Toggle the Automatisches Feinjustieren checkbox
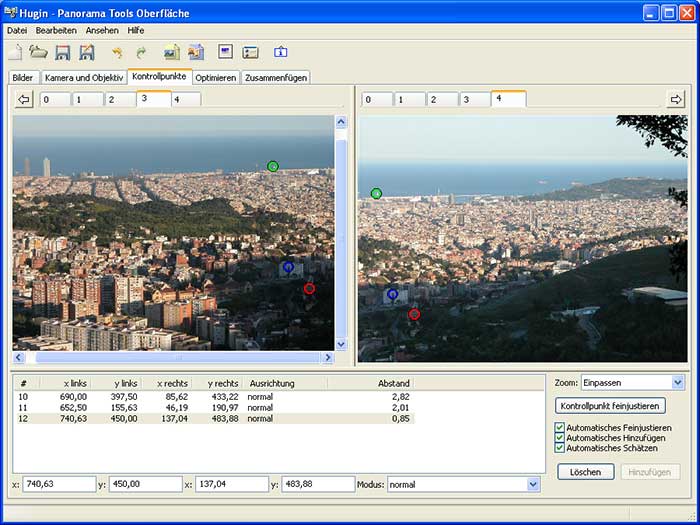This screenshot has height=525, width=700. (560, 428)
